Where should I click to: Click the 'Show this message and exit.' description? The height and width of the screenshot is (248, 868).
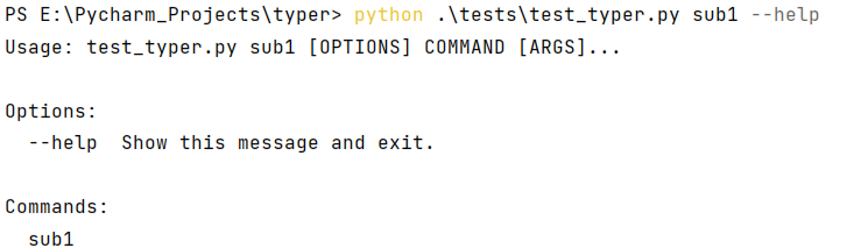click(277, 144)
